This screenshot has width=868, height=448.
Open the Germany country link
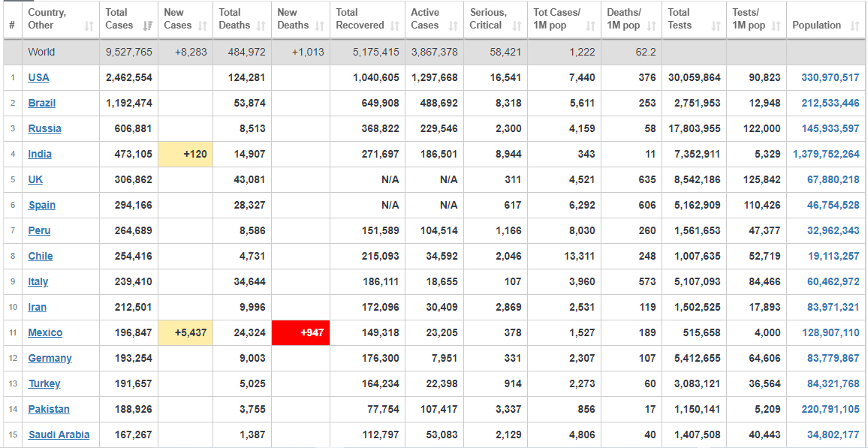tap(50, 358)
